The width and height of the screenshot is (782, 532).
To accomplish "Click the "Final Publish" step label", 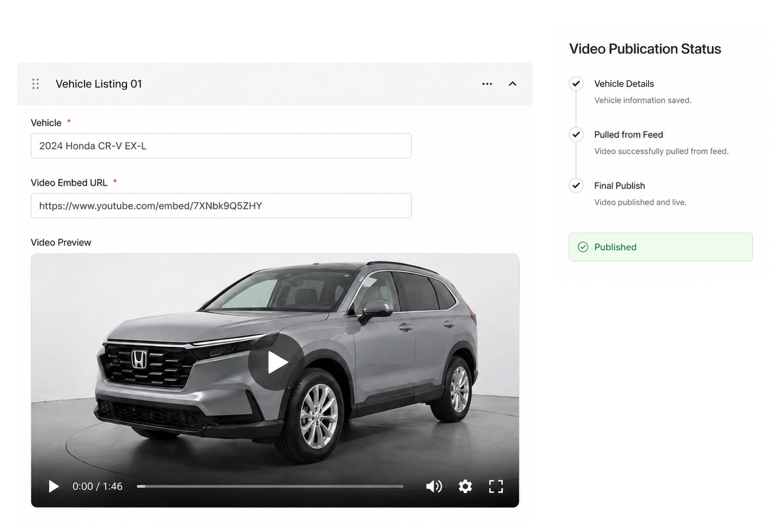I will (619, 185).
